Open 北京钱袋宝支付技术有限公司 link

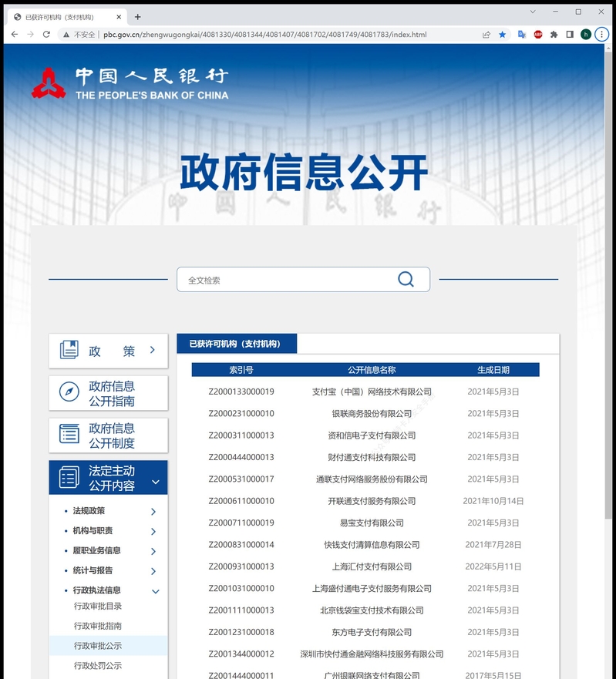pyautogui.click(x=372, y=610)
